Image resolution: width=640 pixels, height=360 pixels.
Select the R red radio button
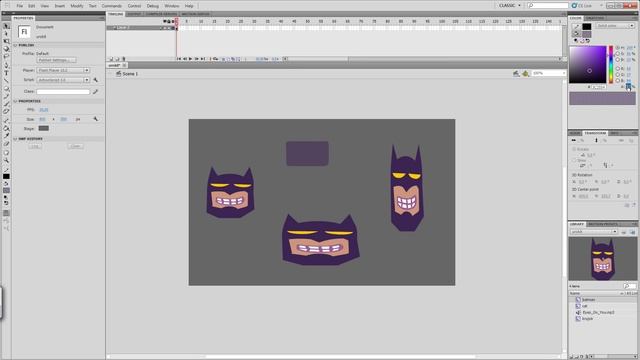click(618, 69)
